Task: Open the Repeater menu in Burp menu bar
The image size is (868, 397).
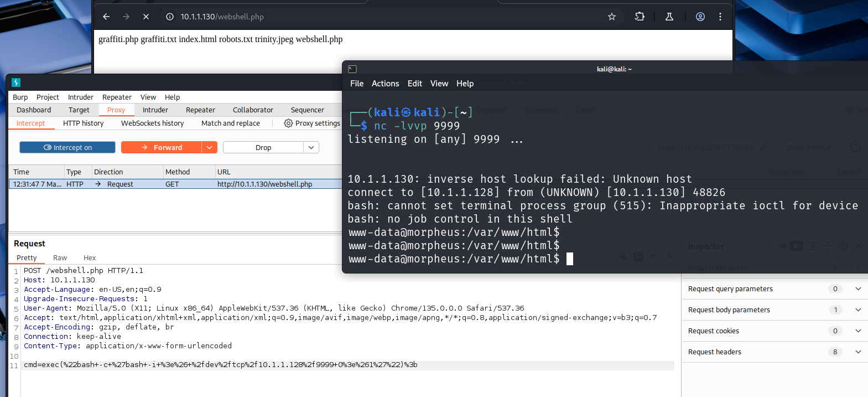Action: click(117, 97)
